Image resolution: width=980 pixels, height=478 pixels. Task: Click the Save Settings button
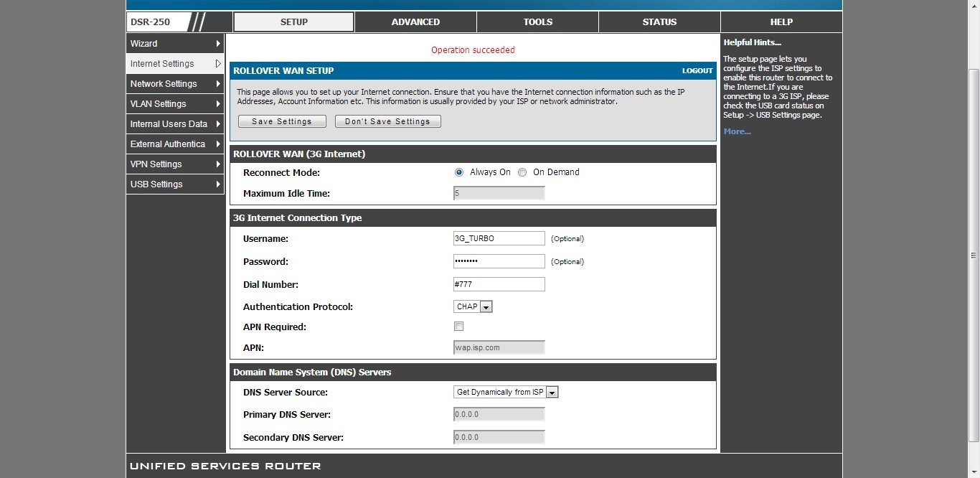(282, 122)
